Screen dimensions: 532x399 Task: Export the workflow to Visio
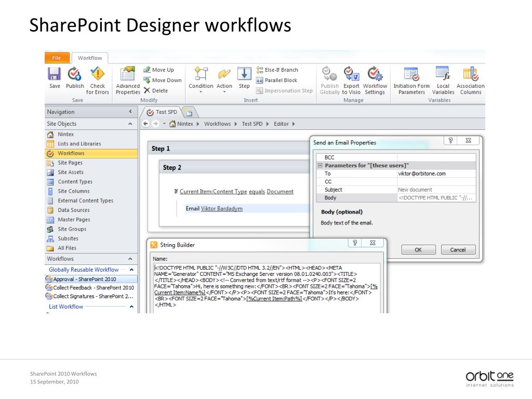(351, 81)
